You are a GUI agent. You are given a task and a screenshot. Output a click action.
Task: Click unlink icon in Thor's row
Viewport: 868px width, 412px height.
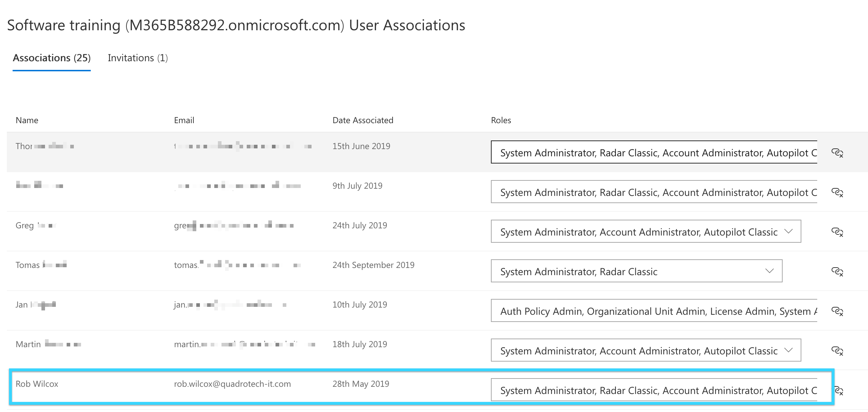coord(837,153)
